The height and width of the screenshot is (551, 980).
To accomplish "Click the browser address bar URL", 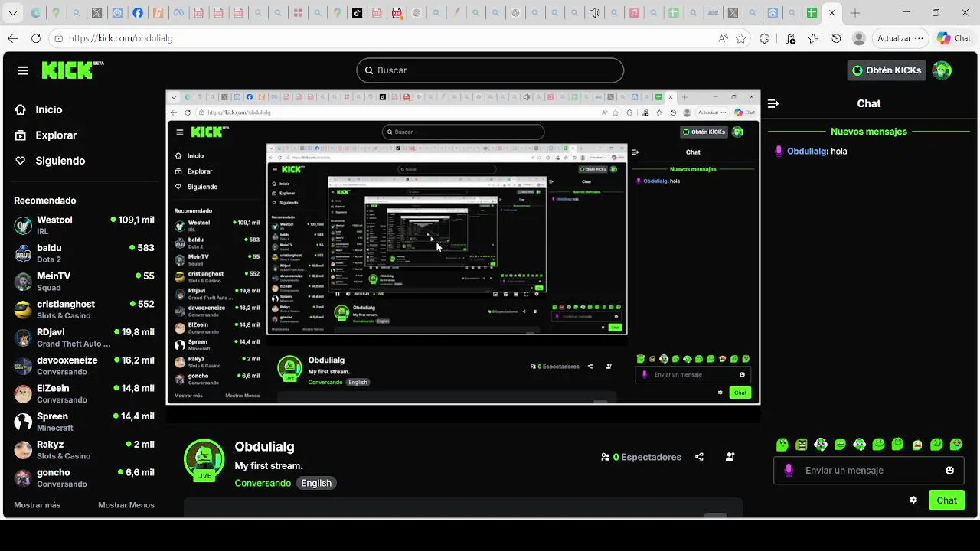I will [120, 38].
